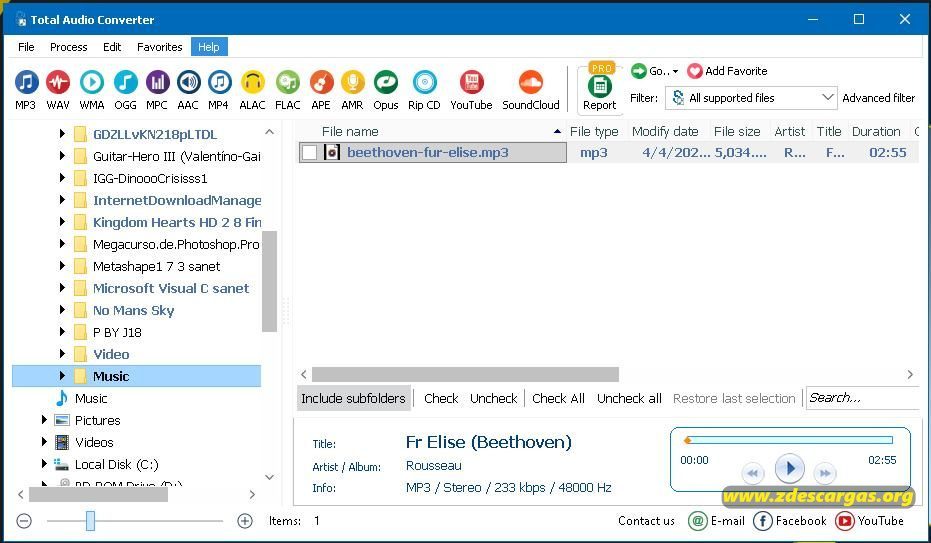Open the Go dropdown arrow

675,72
